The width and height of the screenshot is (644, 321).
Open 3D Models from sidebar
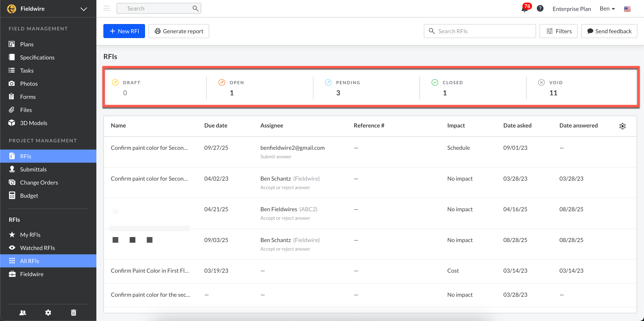pos(34,123)
